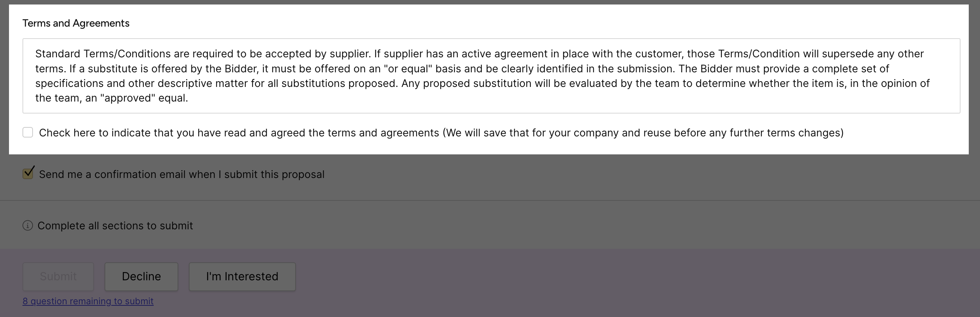The image size is (980, 317).
Task: Click the Terms and Agreements heading
Action: coord(76,23)
